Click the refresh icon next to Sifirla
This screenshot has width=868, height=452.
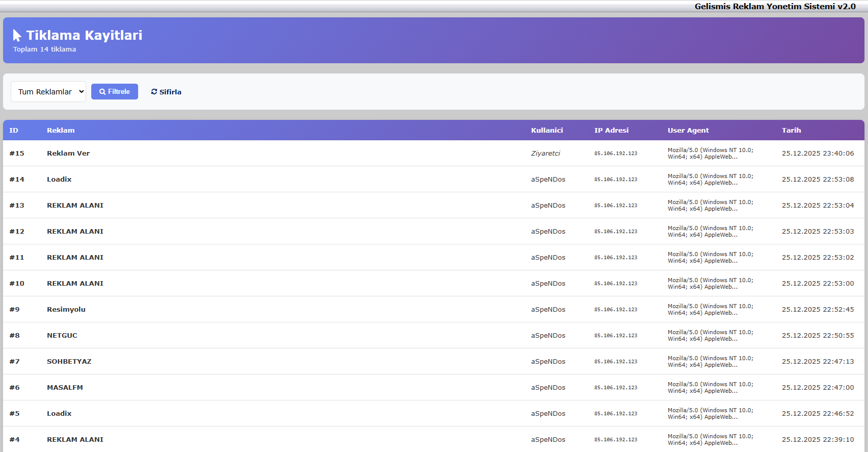pos(154,92)
